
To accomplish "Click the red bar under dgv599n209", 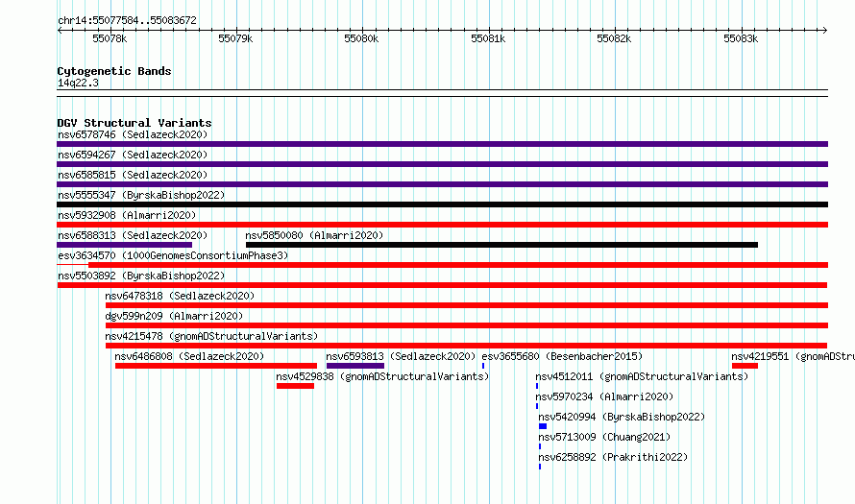I will 467,325.
